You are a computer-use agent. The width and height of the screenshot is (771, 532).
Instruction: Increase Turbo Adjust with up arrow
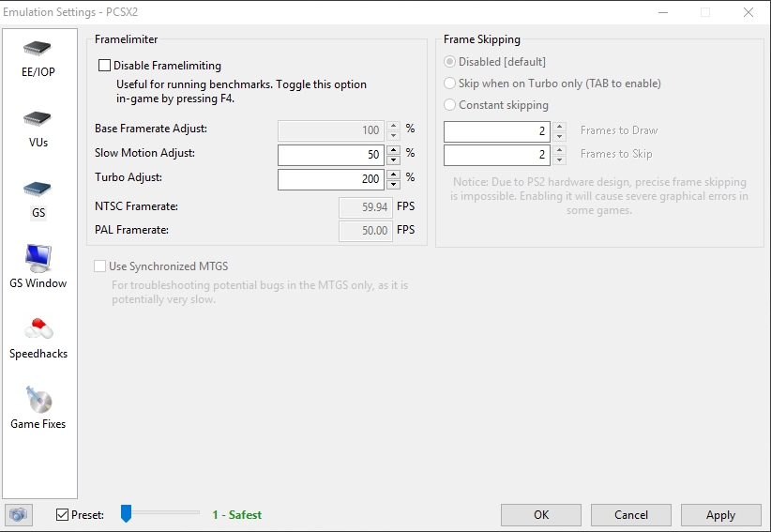pos(393,175)
